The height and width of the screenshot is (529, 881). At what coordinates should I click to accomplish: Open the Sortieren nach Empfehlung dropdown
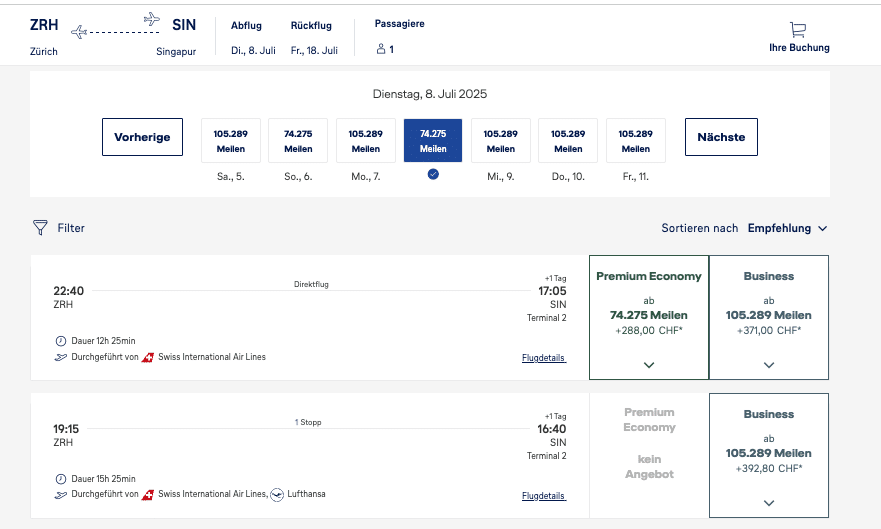(x=787, y=228)
